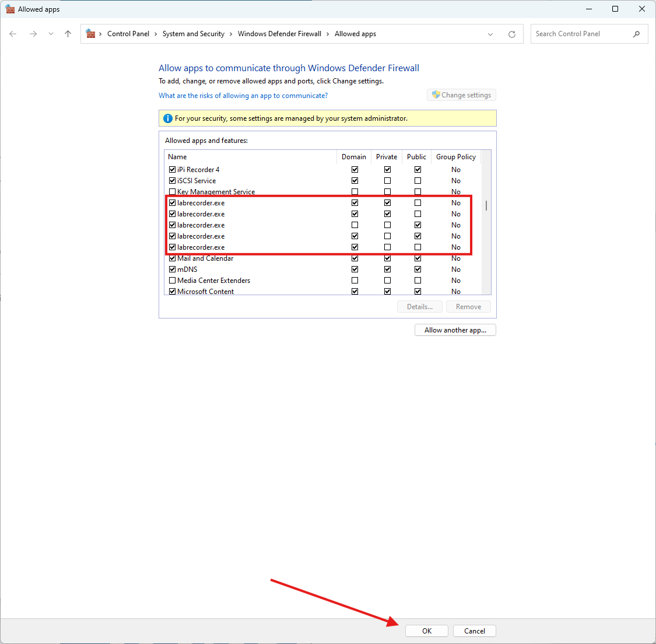Uncheck the mDNS name checkbox
The height and width of the screenshot is (644, 656).
point(173,269)
